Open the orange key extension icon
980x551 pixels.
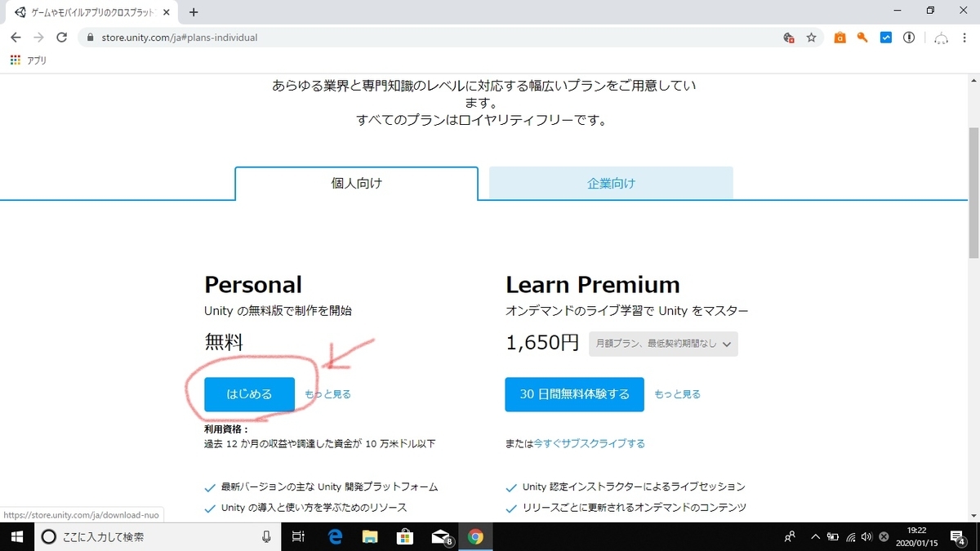click(x=862, y=38)
